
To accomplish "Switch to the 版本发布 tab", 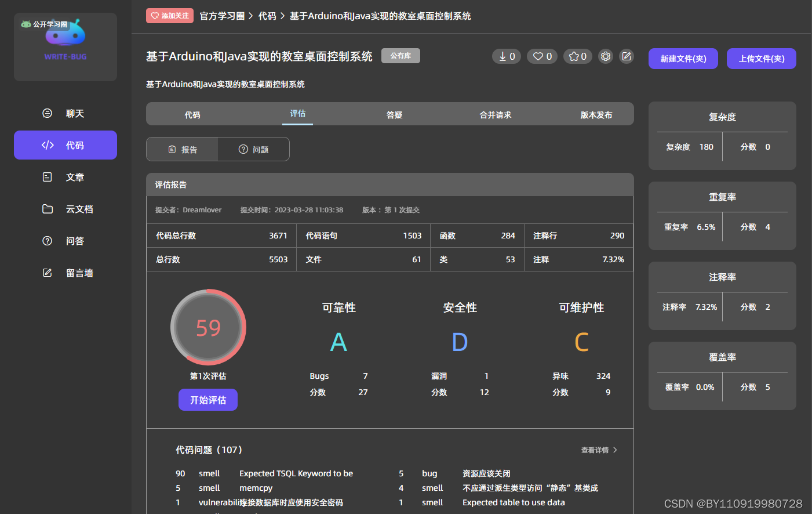I will coord(596,115).
